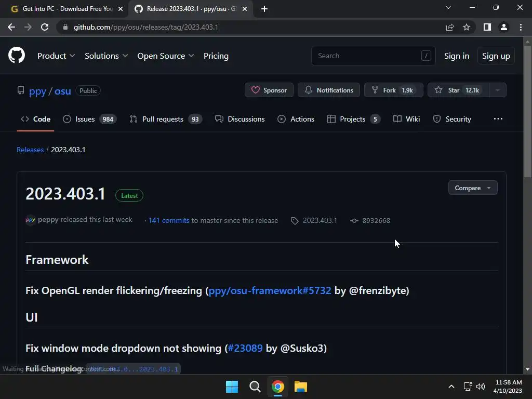Click the slash shortcut key icon in search
Image resolution: width=532 pixels, height=399 pixels.
tap(426, 56)
